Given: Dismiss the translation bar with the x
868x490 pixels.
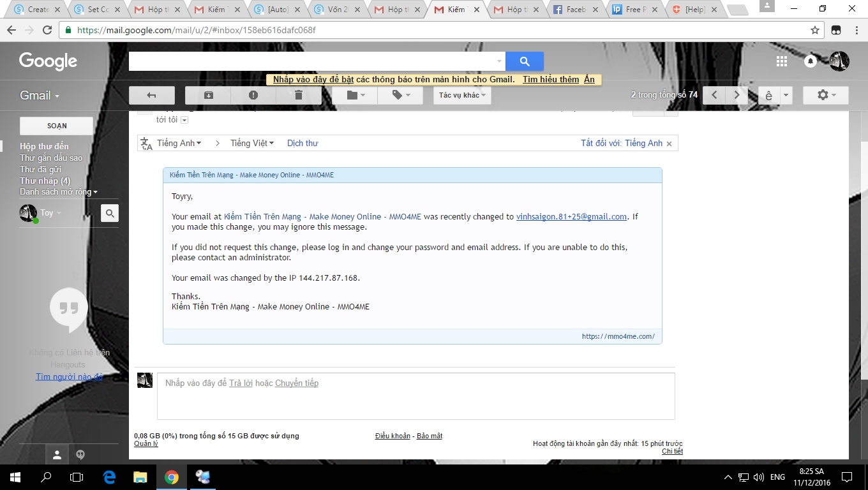Looking at the screenshot, I should 669,144.
